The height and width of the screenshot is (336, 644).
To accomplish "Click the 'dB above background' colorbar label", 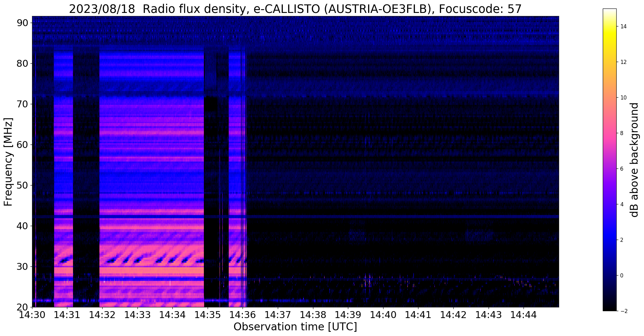I will point(634,160).
